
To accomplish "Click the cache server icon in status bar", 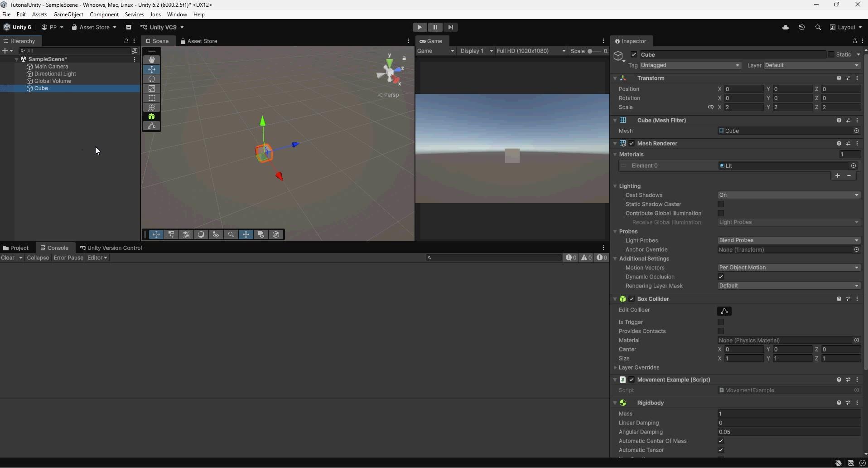I will (x=851, y=463).
